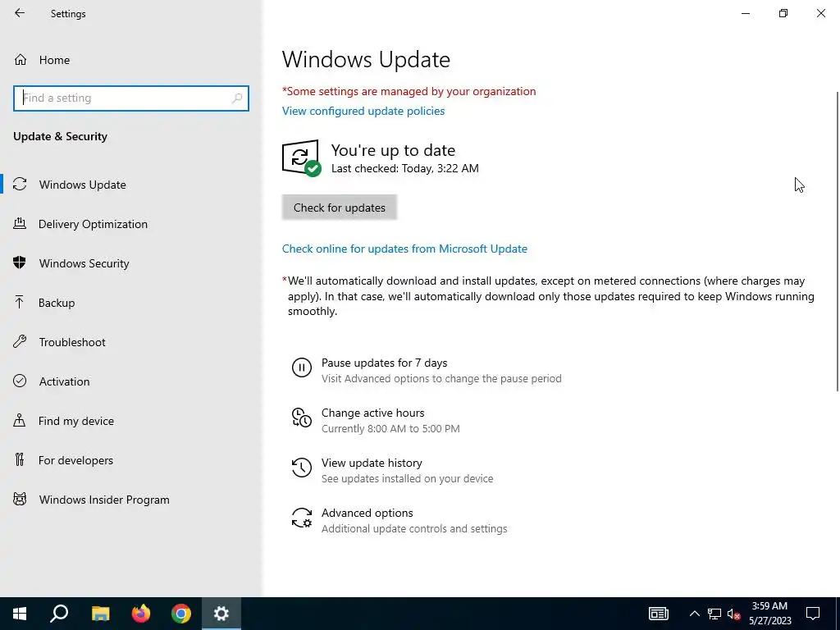Click the Troubleshoot wrench icon
Image resolution: width=840 pixels, height=630 pixels.
tap(20, 341)
